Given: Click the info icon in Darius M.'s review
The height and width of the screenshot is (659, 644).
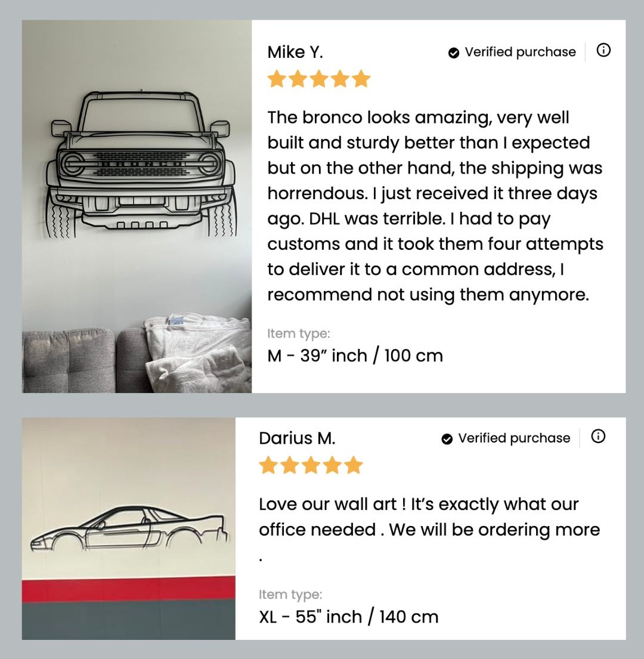Looking at the screenshot, I should click(598, 437).
